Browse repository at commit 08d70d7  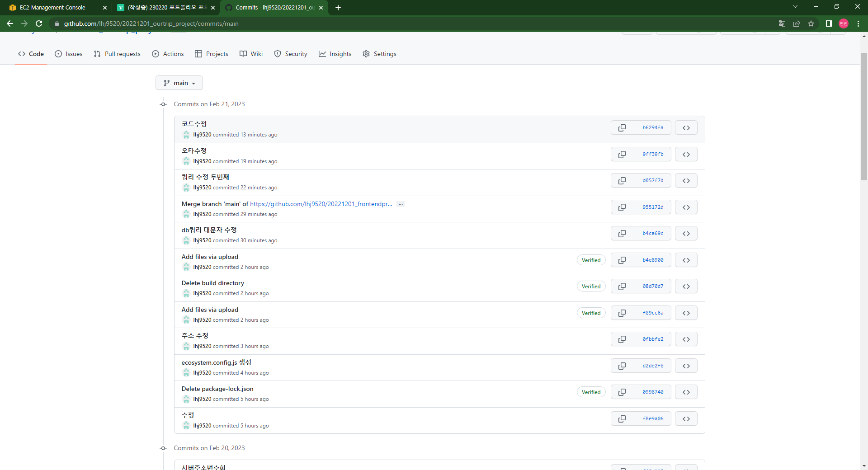[686, 287]
